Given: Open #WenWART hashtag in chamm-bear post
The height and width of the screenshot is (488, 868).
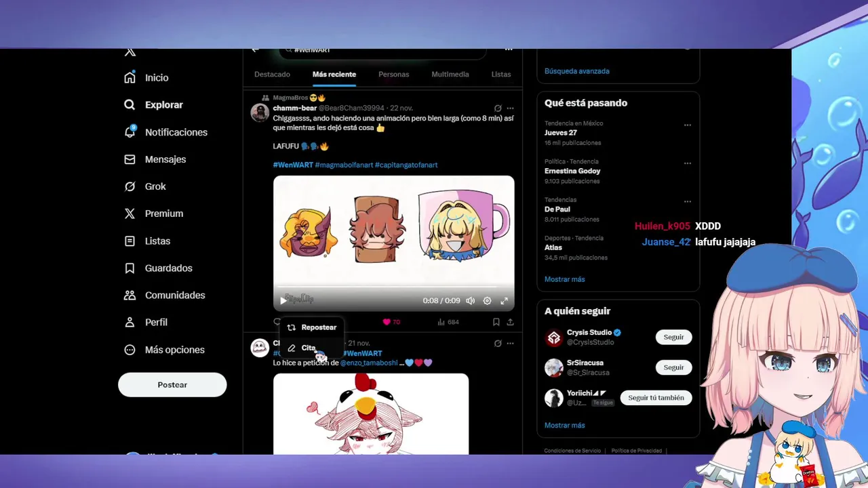Looking at the screenshot, I should [293, 165].
